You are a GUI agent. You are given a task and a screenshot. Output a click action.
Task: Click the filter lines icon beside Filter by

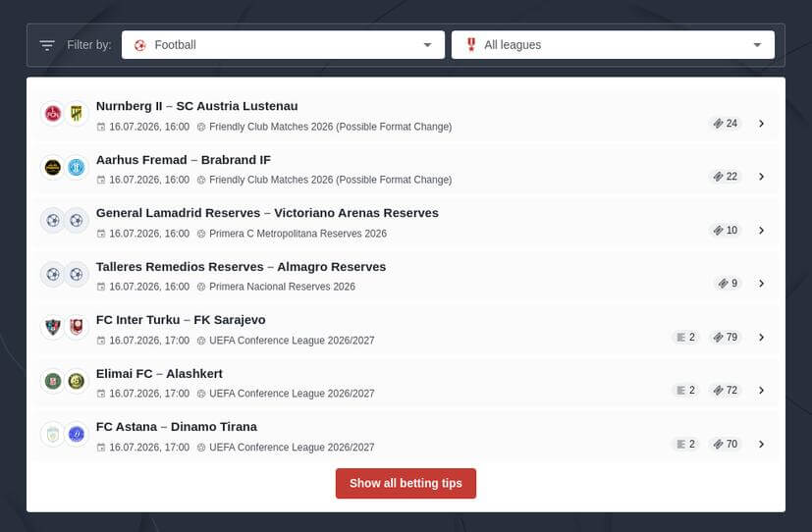click(47, 45)
